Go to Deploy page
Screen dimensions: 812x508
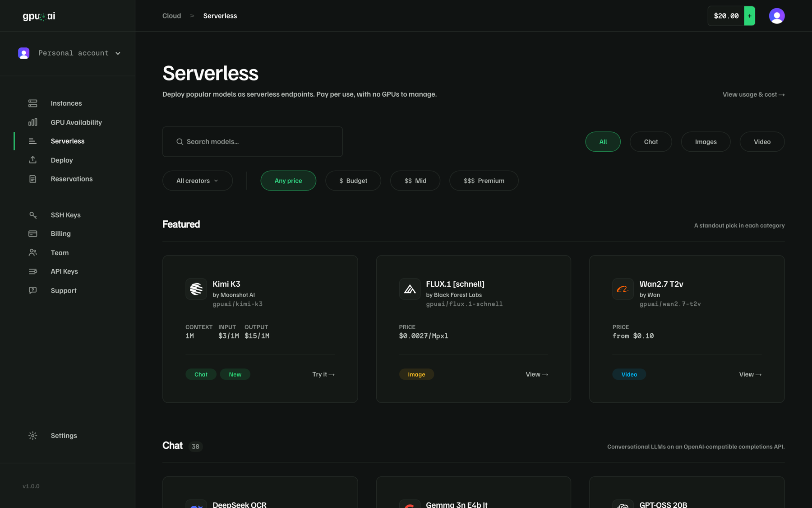(x=62, y=160)
